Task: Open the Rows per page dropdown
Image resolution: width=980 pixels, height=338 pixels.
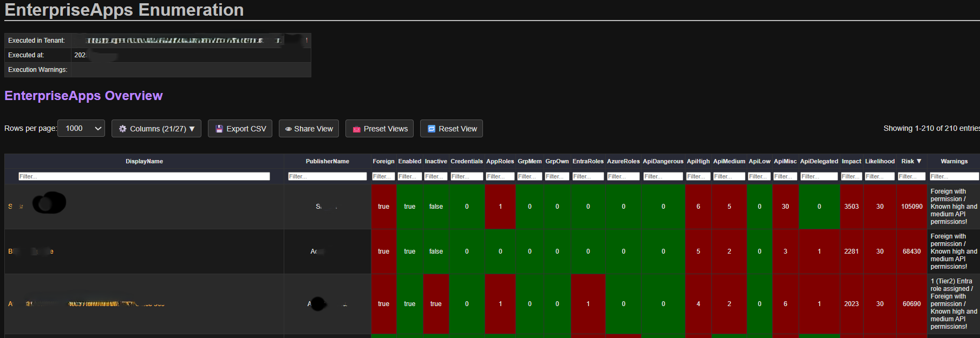Action: pyautogui.click(x=81, y=128)
